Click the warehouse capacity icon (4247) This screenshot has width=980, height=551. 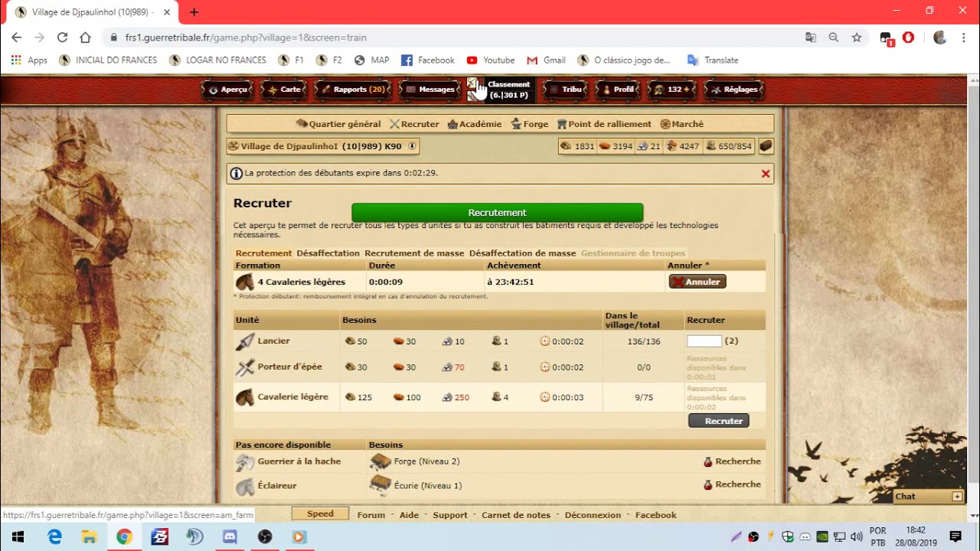point(672,146)
